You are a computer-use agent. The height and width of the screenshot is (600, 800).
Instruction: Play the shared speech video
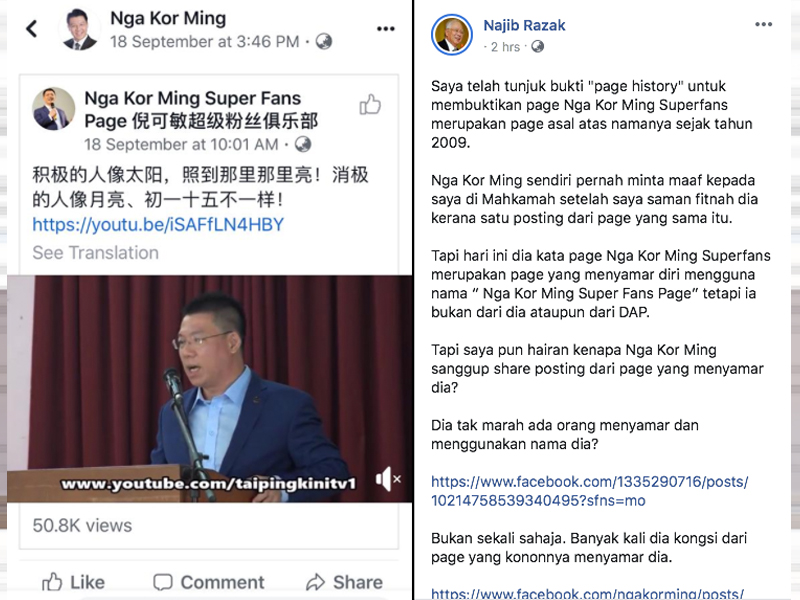click(210, 389)
